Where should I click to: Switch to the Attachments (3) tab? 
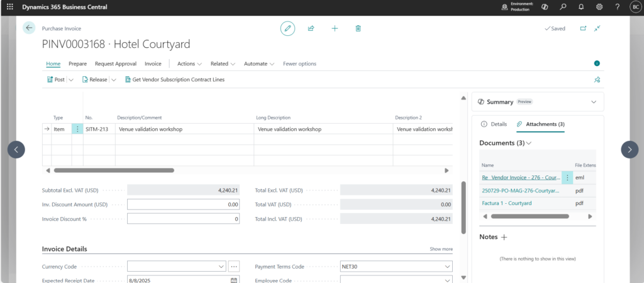pos(540,124)
